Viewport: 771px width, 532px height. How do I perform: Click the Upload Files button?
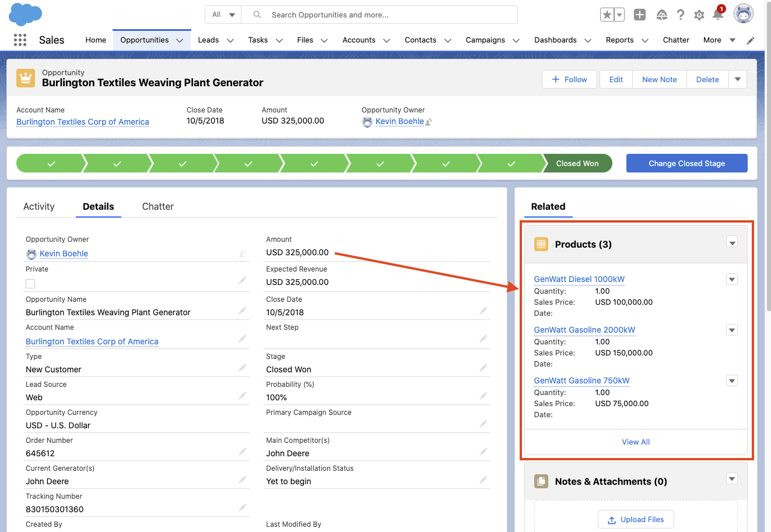[x=636, y=520]
